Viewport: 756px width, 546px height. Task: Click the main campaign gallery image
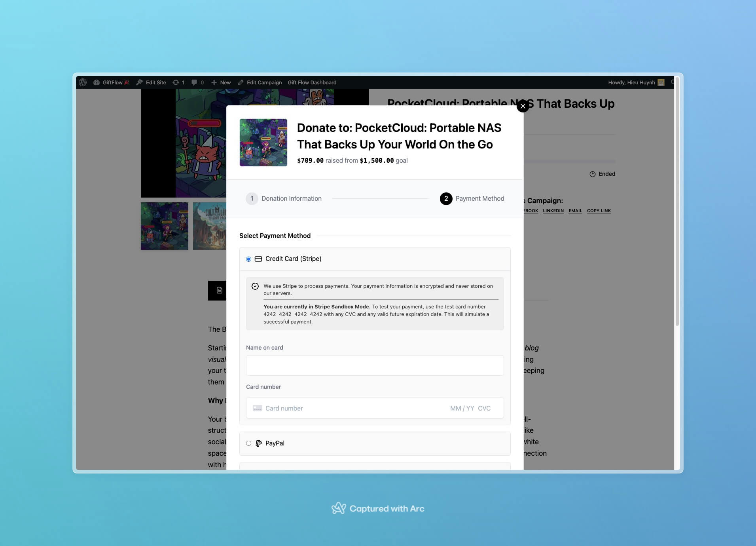pyautogui.click(x=184, y=143)
